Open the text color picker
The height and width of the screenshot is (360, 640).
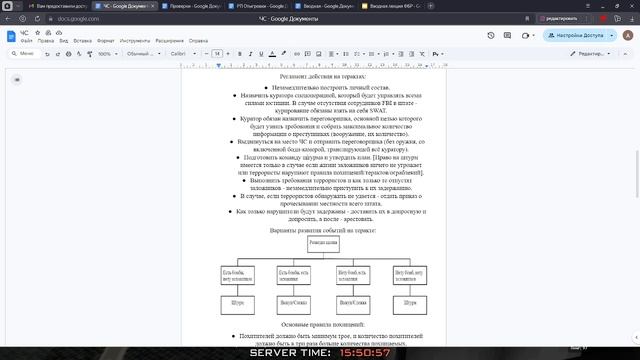click(x=272, y=54)
